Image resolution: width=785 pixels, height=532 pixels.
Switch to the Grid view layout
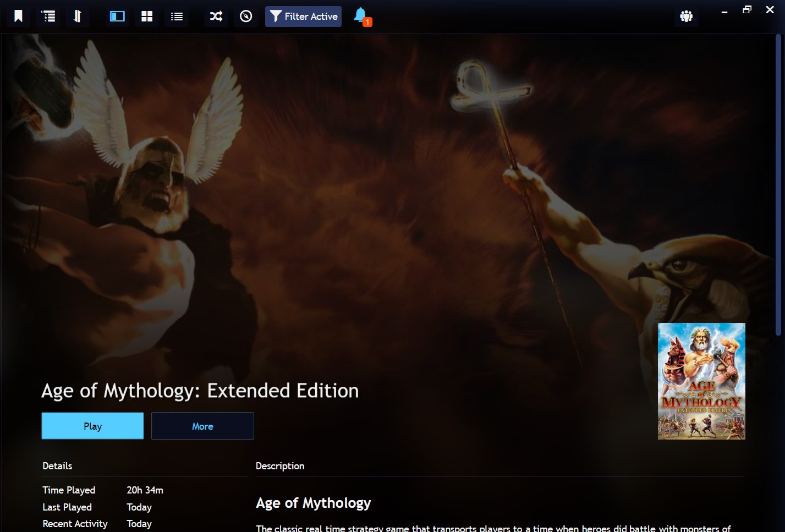tap(147, 17)
